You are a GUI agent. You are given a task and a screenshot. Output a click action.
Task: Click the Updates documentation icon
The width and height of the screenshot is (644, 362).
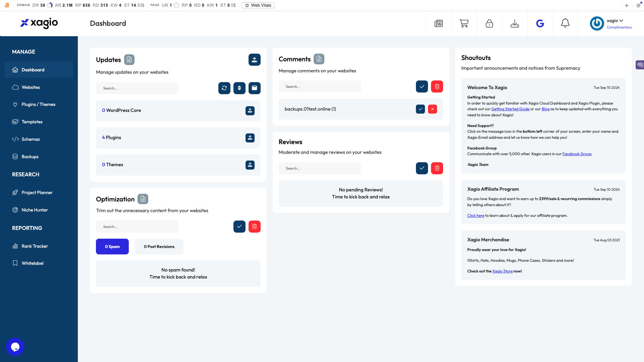click(129, 60)
